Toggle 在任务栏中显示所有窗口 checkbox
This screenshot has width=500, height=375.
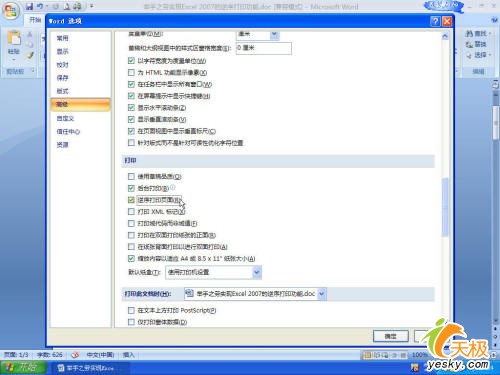tap(131, 84)
